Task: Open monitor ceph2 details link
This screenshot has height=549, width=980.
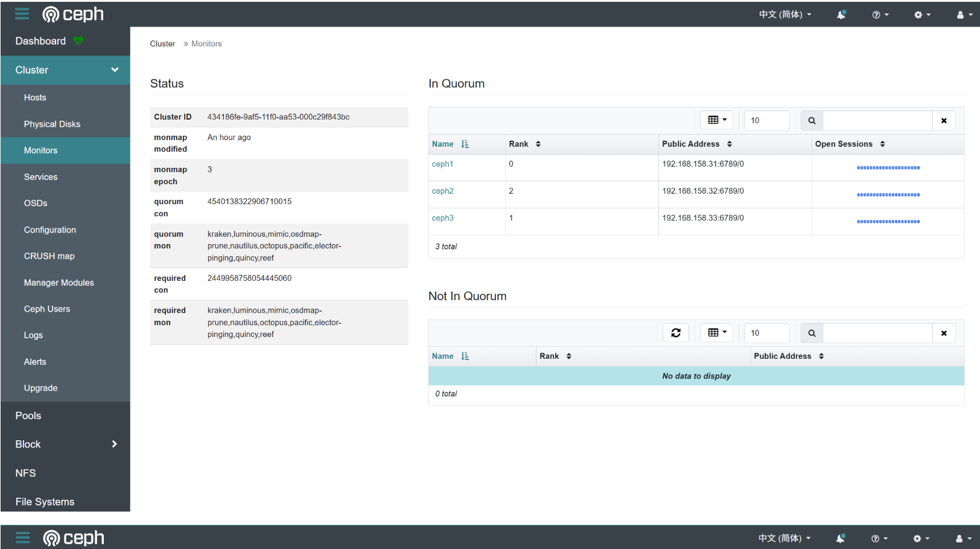Action: pyautogui.click(x=442, y=191)
